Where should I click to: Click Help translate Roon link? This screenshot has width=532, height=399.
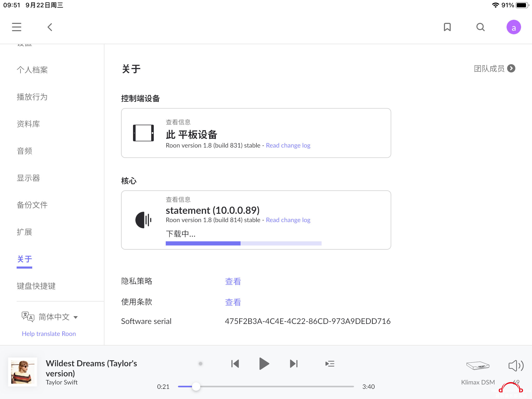point(49,334)
